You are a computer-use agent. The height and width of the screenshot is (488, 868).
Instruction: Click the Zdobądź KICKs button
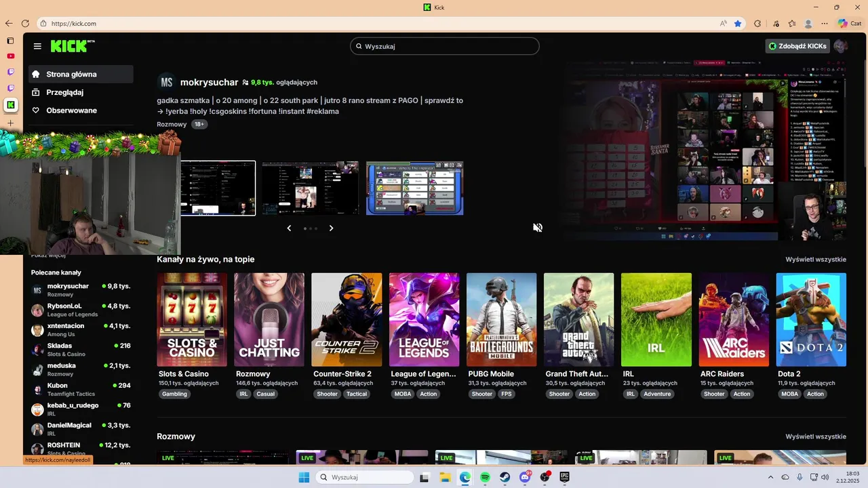797,46
